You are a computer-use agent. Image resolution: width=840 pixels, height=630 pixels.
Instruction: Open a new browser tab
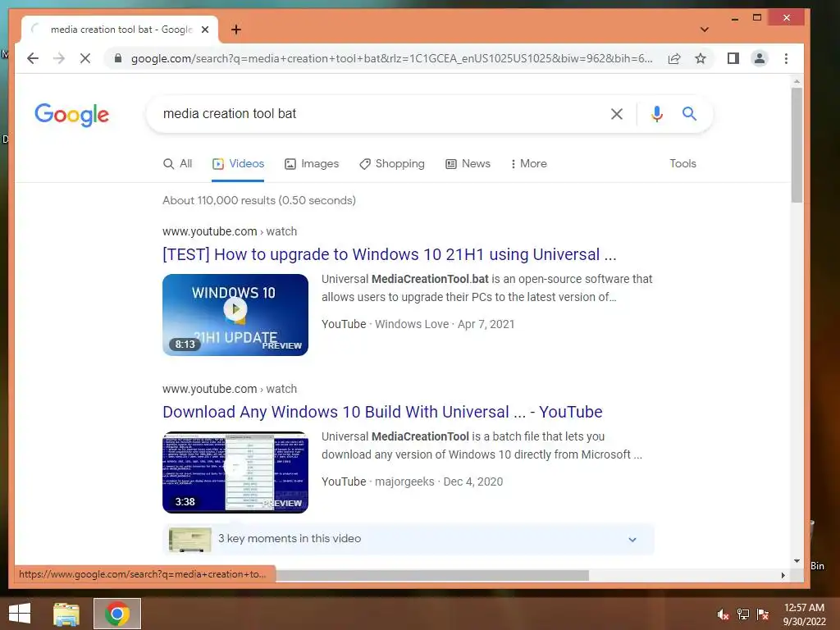click(x=236, y=30)
